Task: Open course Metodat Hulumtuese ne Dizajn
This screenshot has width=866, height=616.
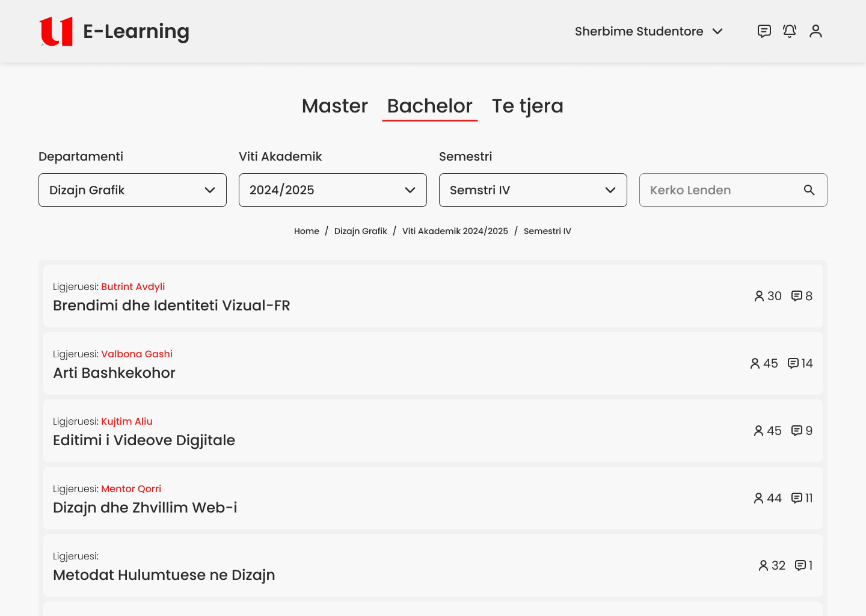Action: coord(164,575)
